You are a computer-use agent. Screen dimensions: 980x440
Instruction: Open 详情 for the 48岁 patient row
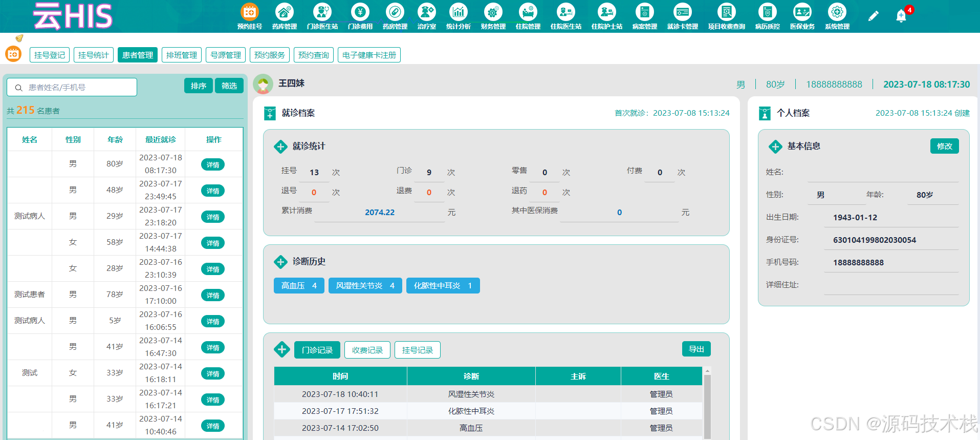pos(213,191)
